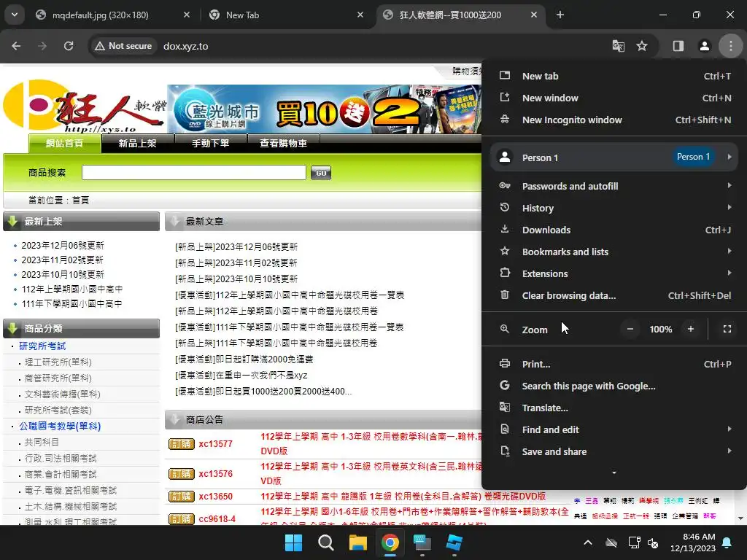Click Translate in the Chrome menu
The width and height of the screenshot is (747, 560).
(x=614, y=408)
